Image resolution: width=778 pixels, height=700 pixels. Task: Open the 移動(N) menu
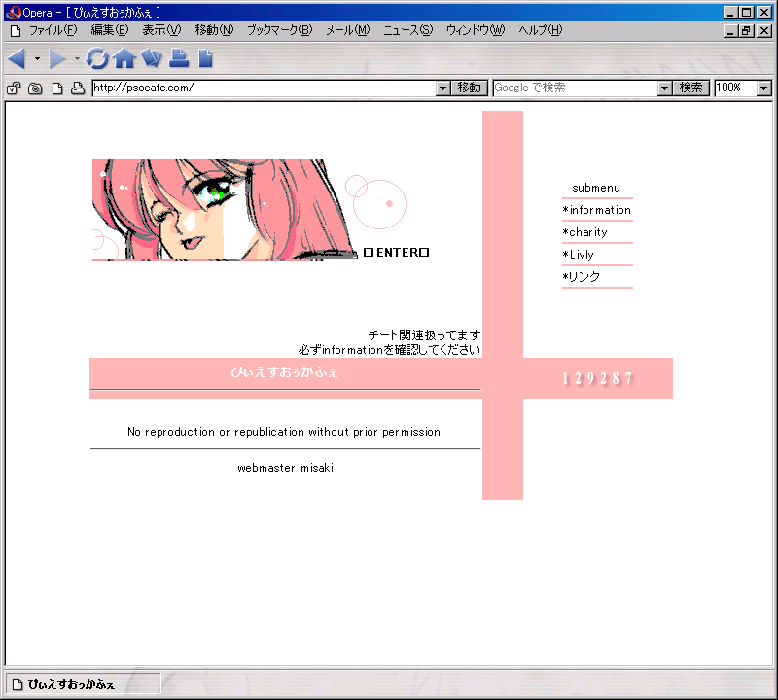click(x=214, y=30)
